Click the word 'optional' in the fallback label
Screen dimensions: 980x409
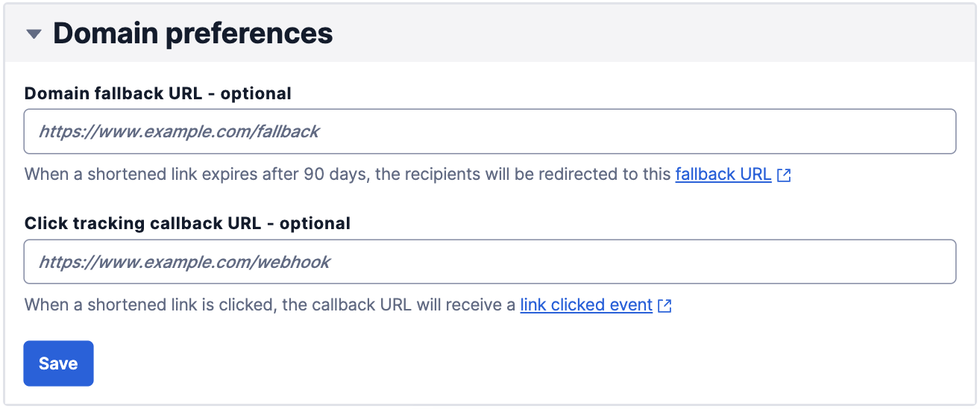256,93
